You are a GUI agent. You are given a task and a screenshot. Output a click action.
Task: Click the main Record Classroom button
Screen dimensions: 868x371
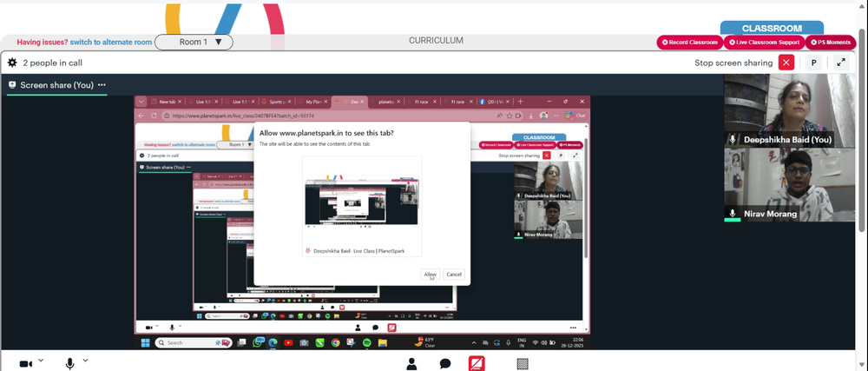(690, 42)
